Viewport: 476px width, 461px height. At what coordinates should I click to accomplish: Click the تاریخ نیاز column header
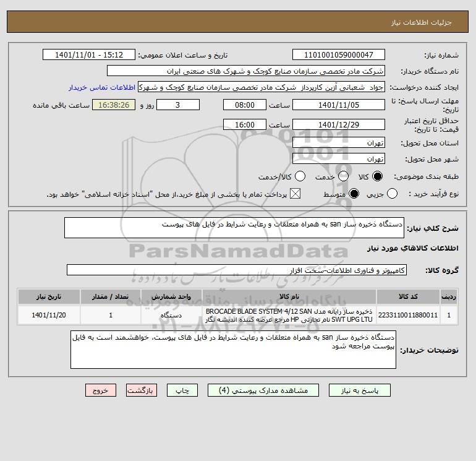click(x=49, y=296)
